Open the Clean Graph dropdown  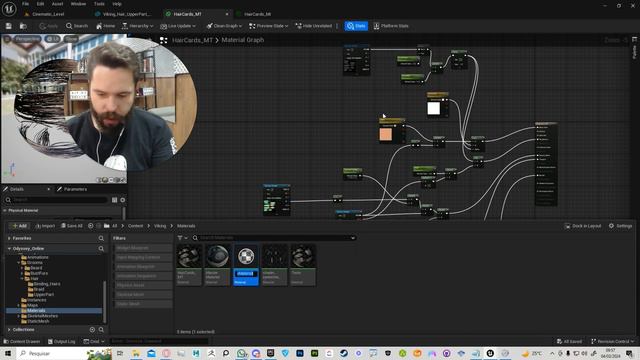coord(224,26)
